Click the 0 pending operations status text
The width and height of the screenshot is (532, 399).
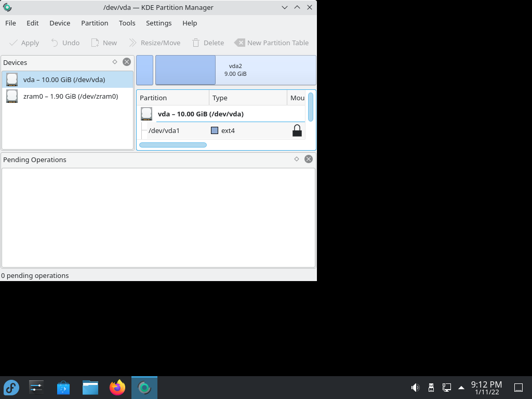[x=35, y=275]
